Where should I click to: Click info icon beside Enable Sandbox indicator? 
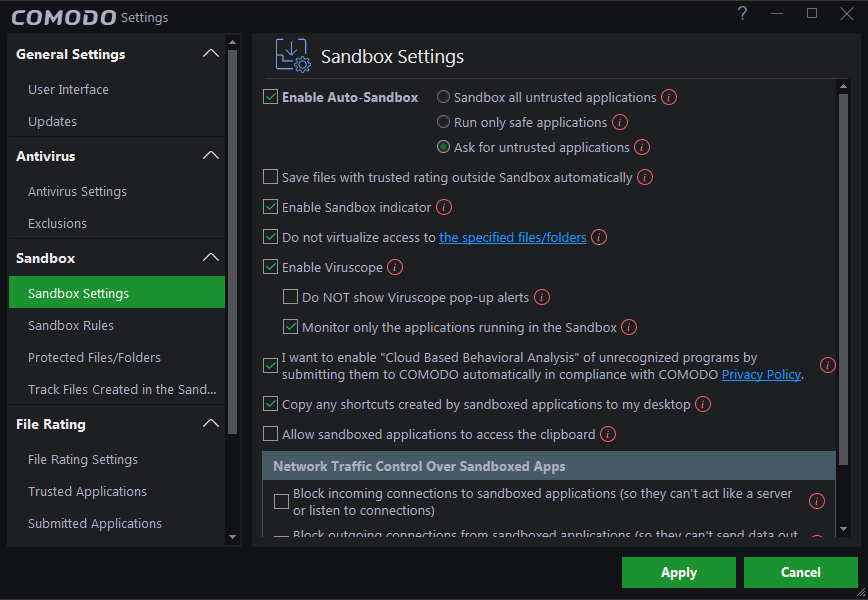(x=444, y=208)
